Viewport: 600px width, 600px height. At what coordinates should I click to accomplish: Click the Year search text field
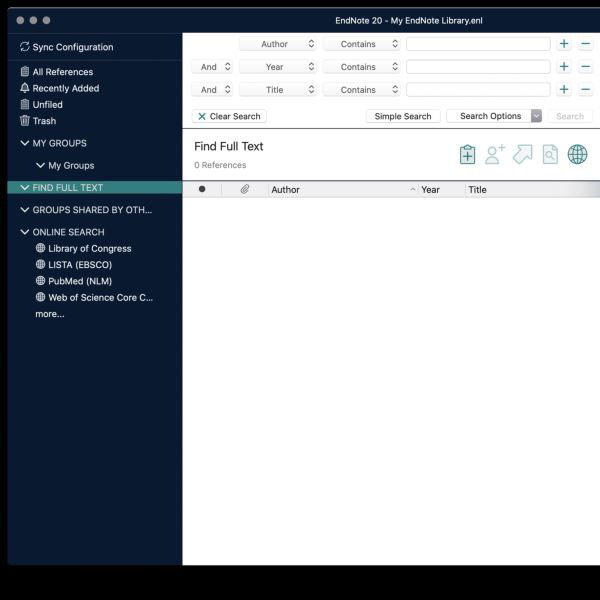pyautogui.click(x=478, y=67)
